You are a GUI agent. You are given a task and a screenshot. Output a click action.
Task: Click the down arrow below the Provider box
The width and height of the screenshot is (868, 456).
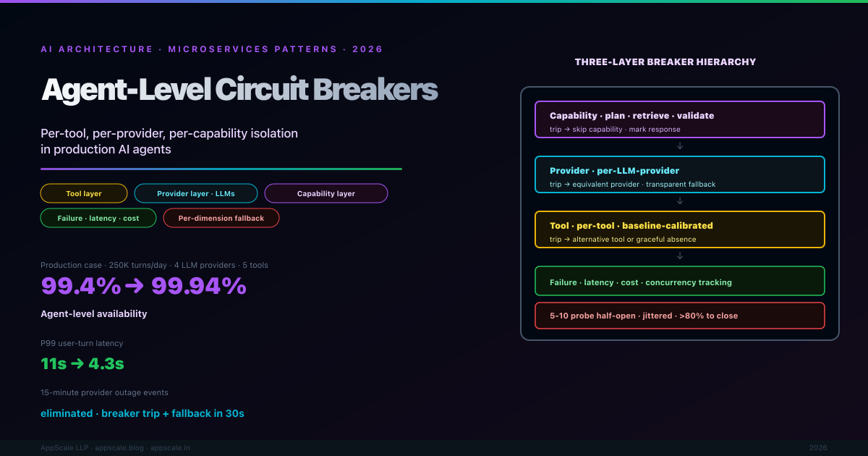coord(680,201)
